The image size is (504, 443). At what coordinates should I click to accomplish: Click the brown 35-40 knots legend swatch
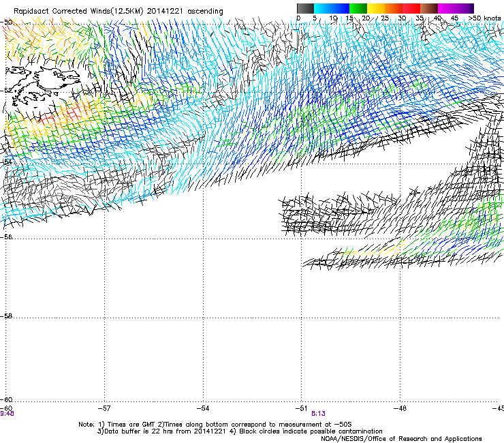(x=429, y=8)
